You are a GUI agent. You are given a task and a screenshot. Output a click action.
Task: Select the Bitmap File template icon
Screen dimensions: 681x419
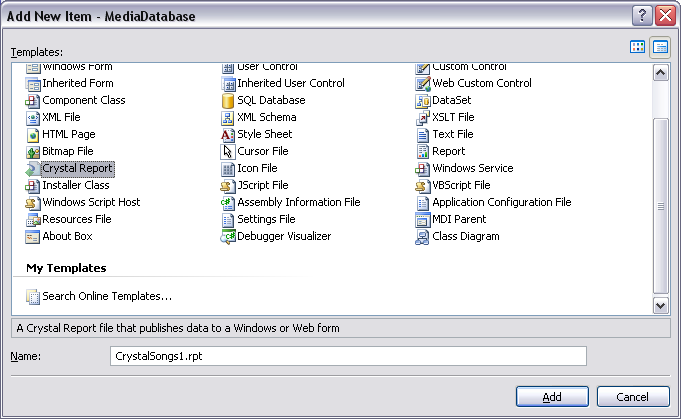(x=33, y=152)
